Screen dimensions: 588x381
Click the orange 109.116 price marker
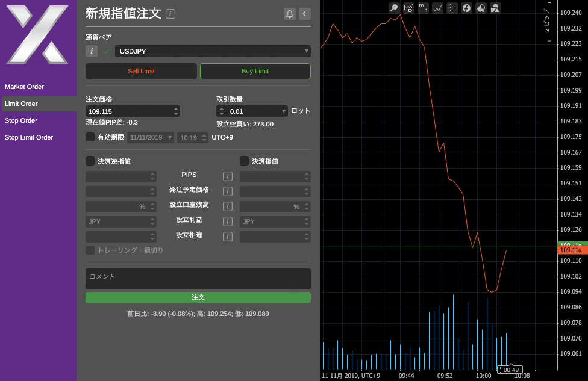(x=572, y=250)
